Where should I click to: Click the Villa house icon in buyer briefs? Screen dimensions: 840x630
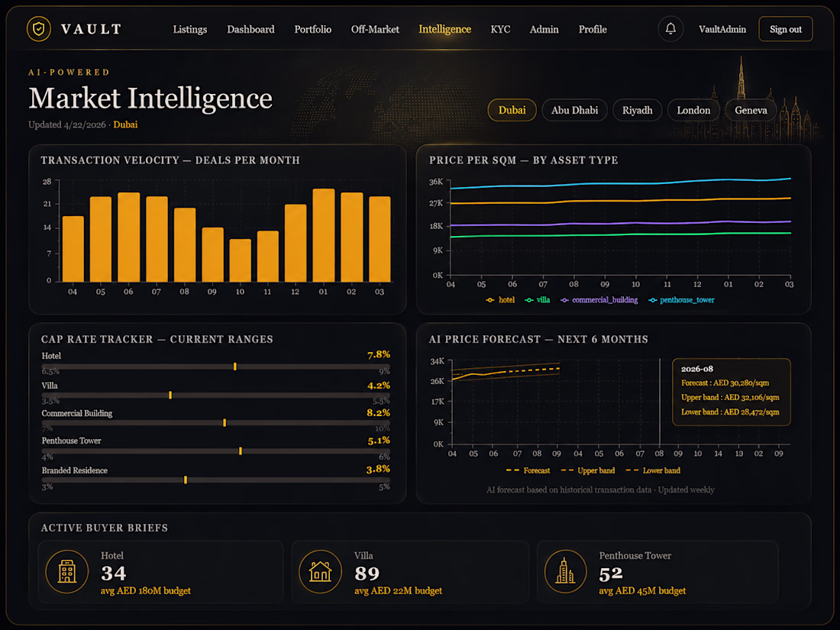click(320, 572)
